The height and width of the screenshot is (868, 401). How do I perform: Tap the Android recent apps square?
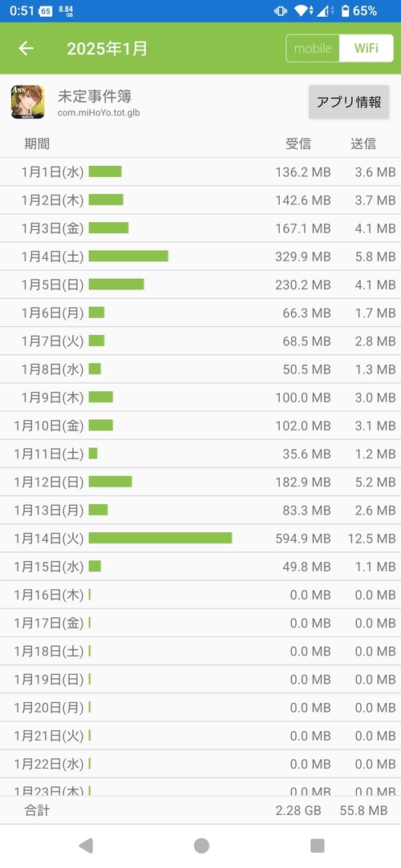(317, 846)
